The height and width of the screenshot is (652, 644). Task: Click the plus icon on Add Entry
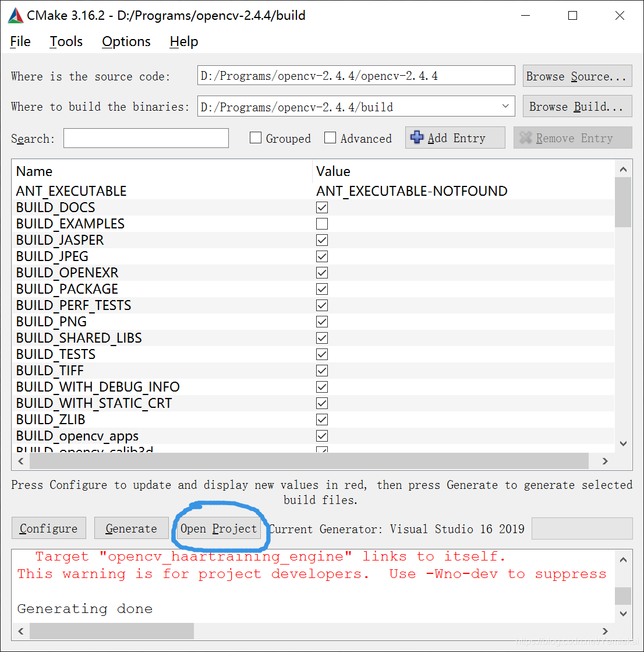(x=417, y=138)
